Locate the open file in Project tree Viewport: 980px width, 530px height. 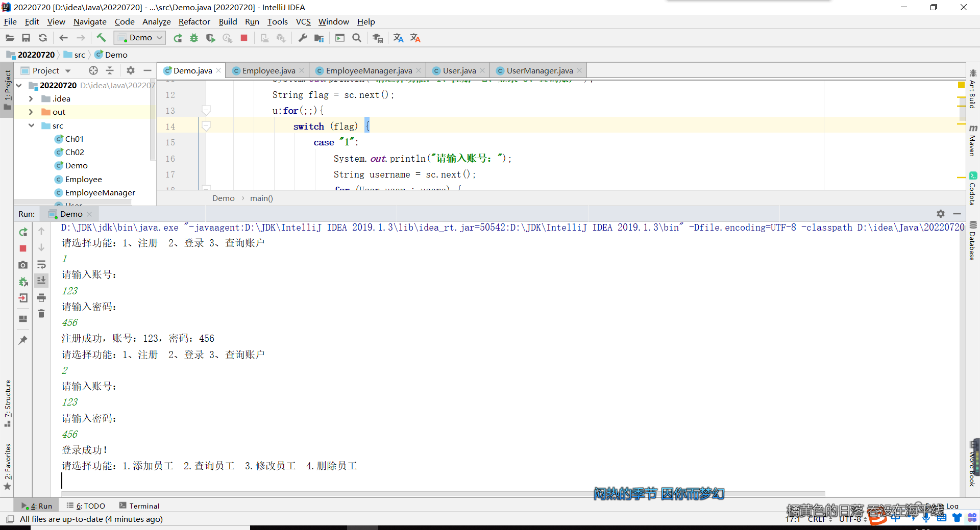coord(93,70)
